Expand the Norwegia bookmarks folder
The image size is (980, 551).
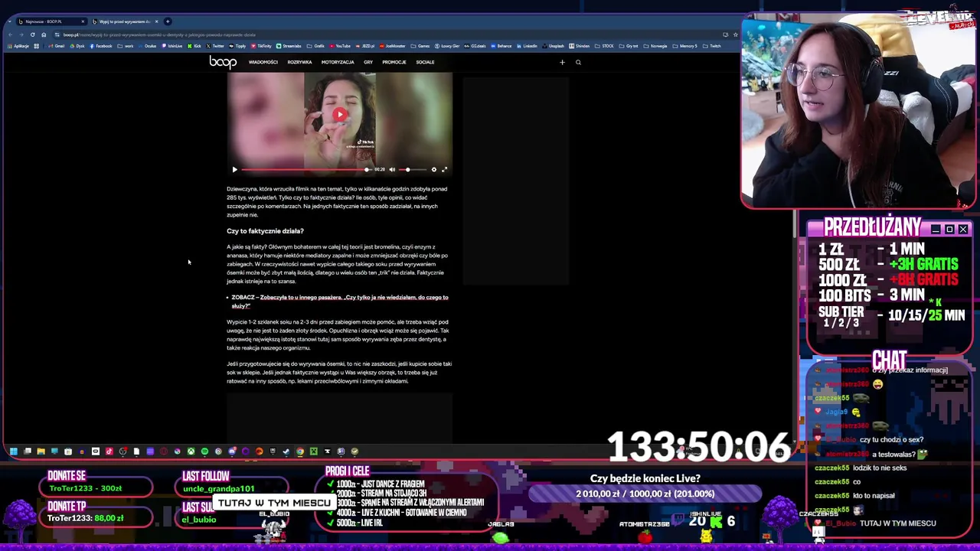656,46
